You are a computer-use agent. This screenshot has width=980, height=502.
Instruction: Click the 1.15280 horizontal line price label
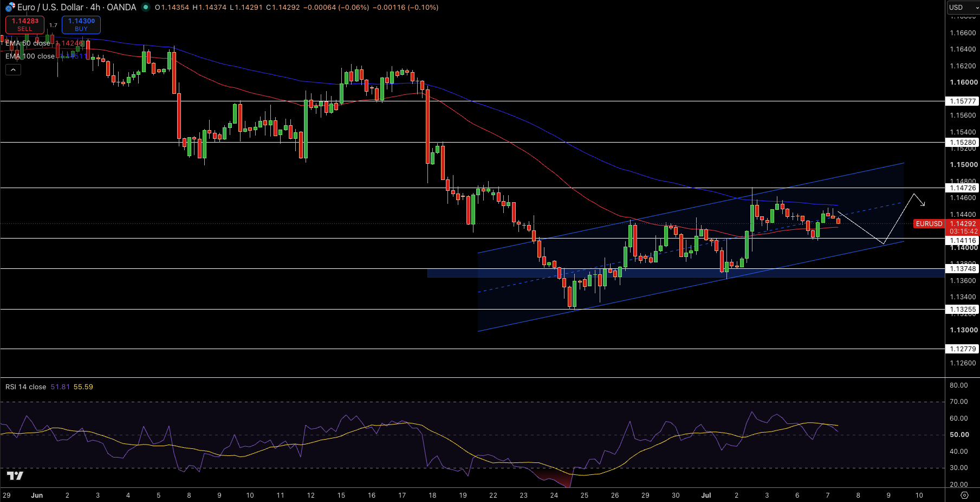963,143
